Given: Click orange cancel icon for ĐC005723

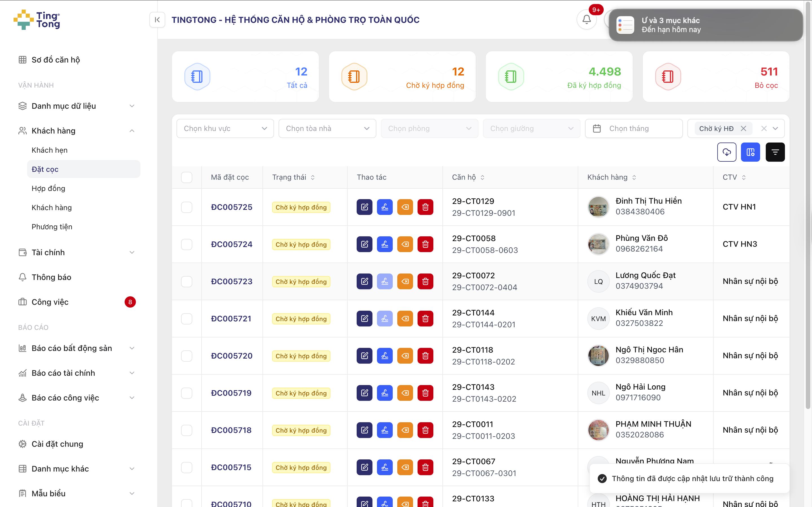Looking at the screenshot, I should [x=405, y=281].
